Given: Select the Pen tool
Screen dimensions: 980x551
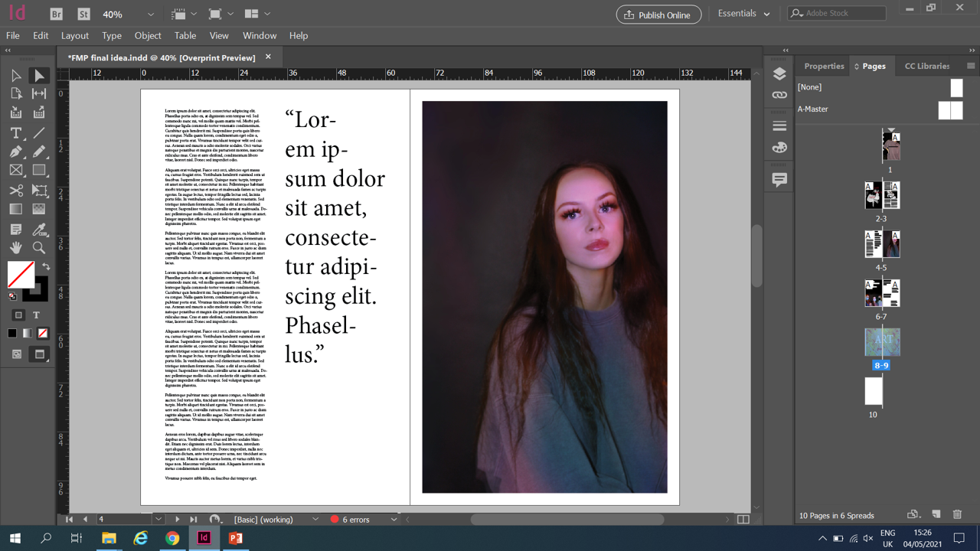Looking at the screenshot, I should coord(16,152).
